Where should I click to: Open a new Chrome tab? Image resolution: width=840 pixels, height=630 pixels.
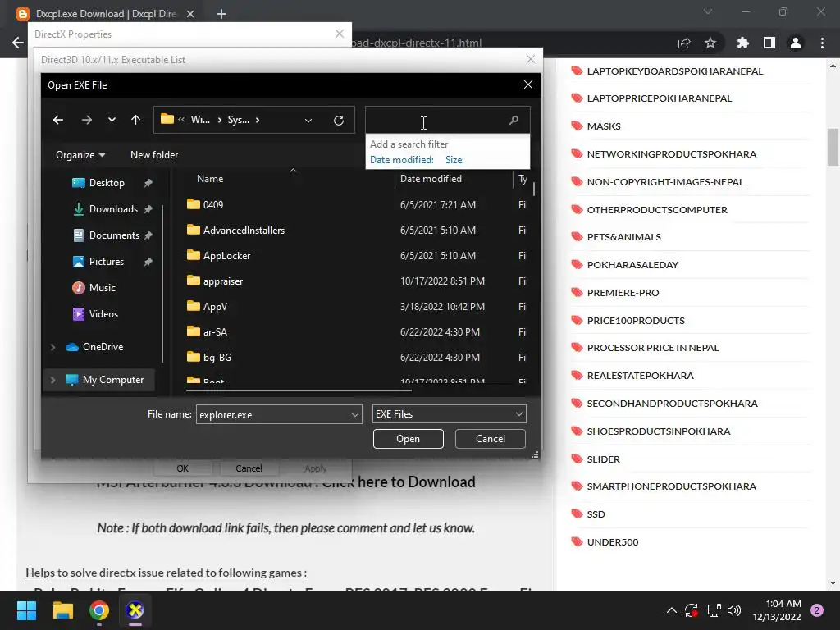[x=221, y=14]
